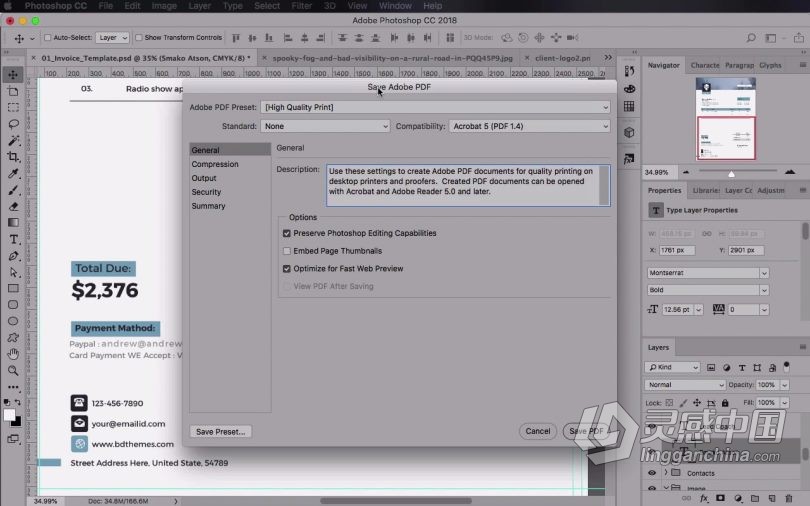Open the Kind layer filter dropdown
The width and height of the screenshot is (810, 506).
672,367
